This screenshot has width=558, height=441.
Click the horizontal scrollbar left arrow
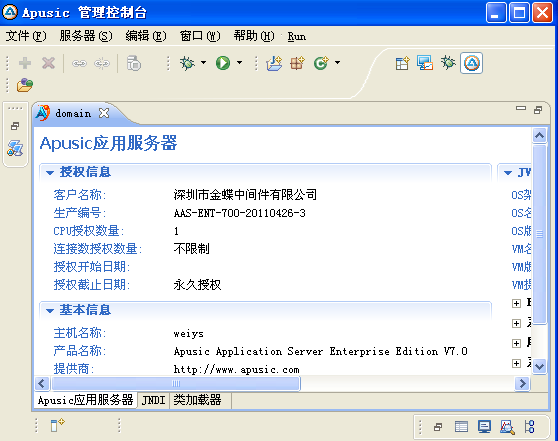[x=42, y=384]
